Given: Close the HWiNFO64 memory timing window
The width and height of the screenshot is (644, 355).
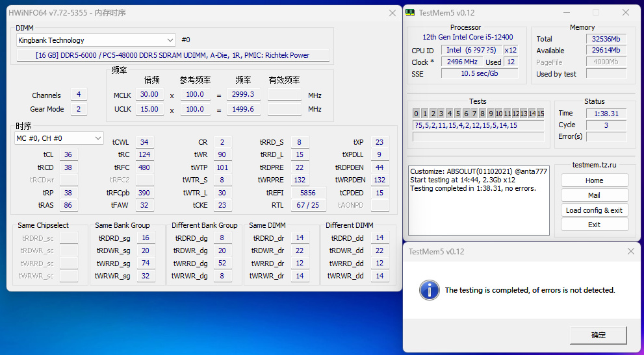Looking at the screenshot, I should [392, 12].
